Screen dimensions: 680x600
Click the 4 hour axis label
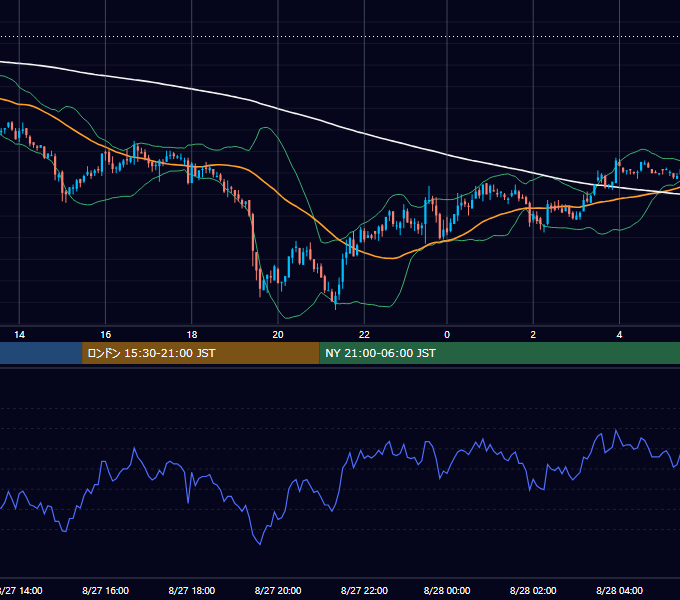619,335
